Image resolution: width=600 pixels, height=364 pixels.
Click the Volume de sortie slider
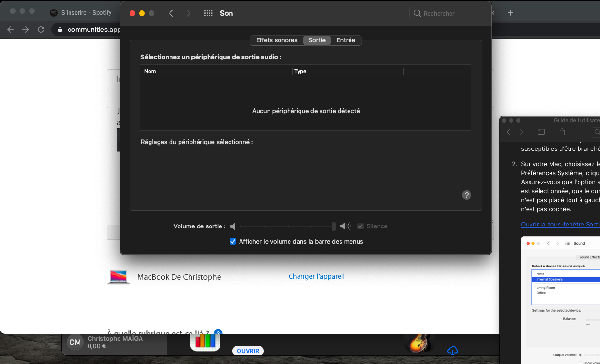[x=287, y=226]
